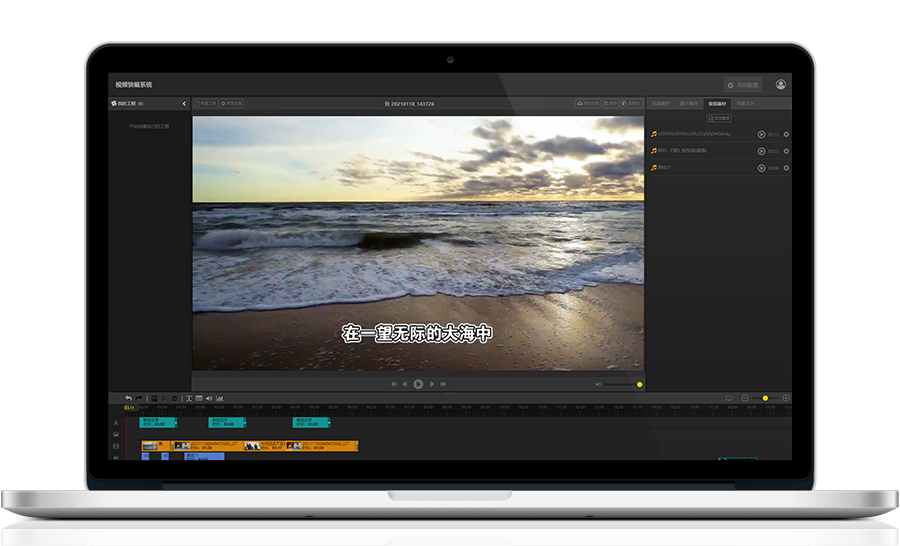Screen dimensions: 900x546
Task: Preview the first audio material with play icon
Action: 761,134
